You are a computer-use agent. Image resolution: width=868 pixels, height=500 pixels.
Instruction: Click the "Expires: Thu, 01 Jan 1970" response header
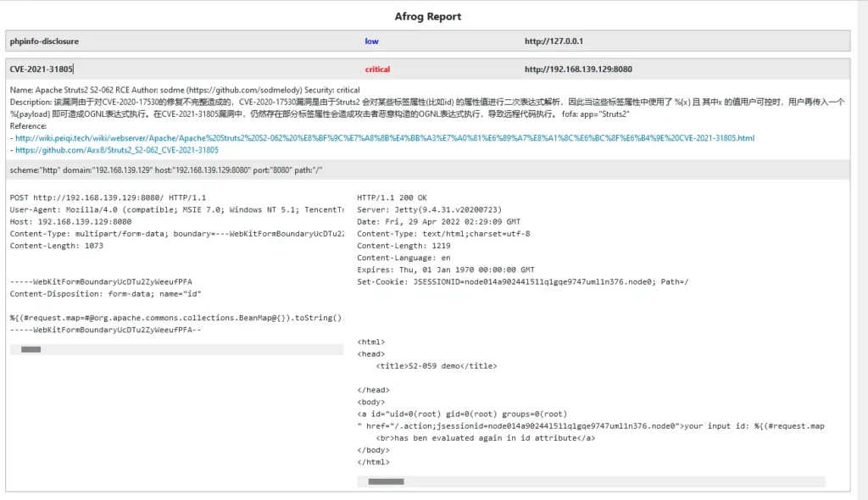(x=446, y=269)
